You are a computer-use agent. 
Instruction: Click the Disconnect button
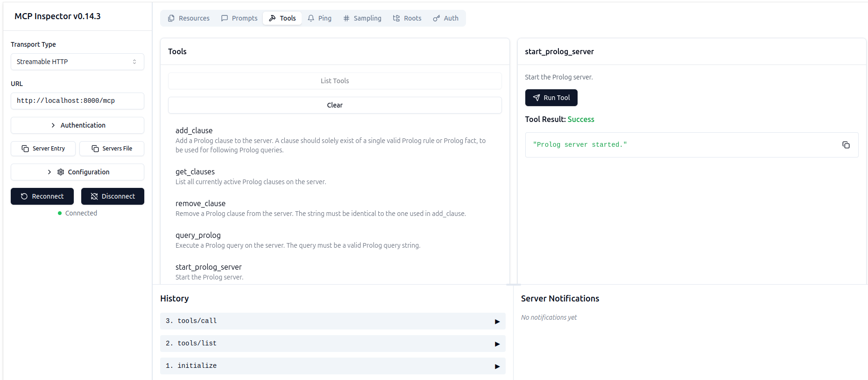pos(113,196)
